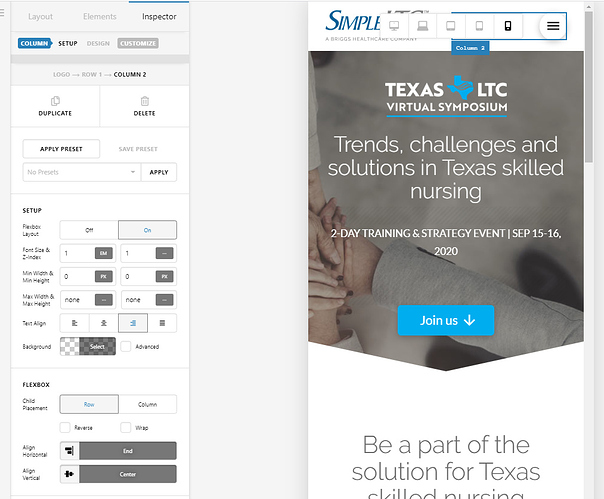Change the Min Width PX unit

pos(104,276)
